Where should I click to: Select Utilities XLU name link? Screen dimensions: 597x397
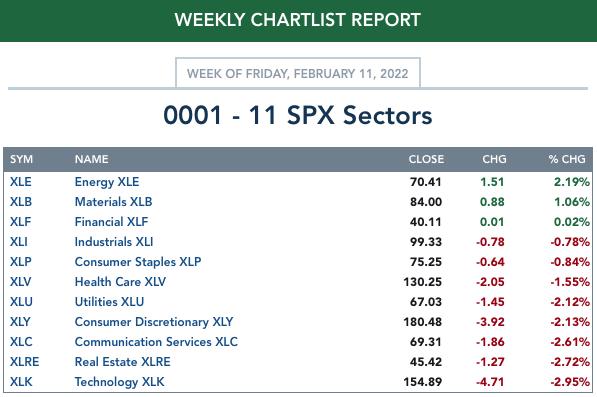[109, 301]
